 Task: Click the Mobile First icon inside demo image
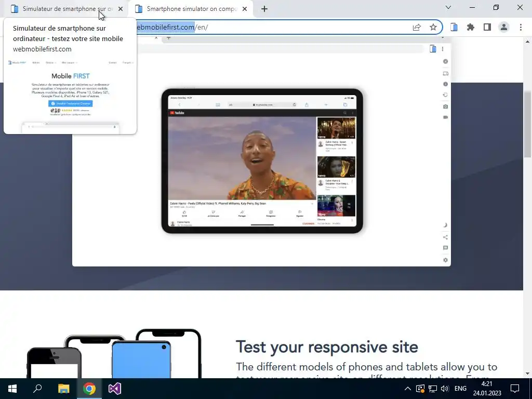coord(433,49)
